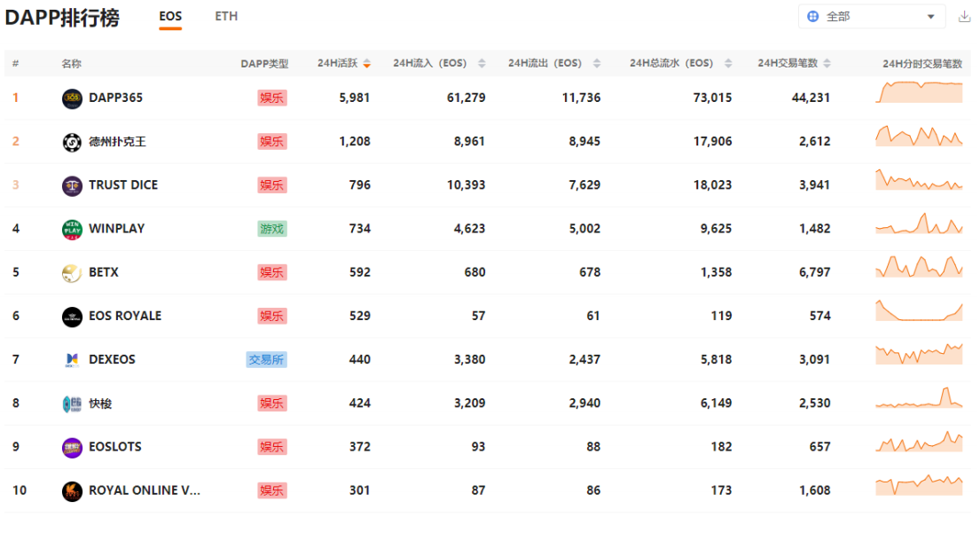Click the 24H流入 value 61,279
The width and height of the screenshot is (980, 533).
coord(466,98)
